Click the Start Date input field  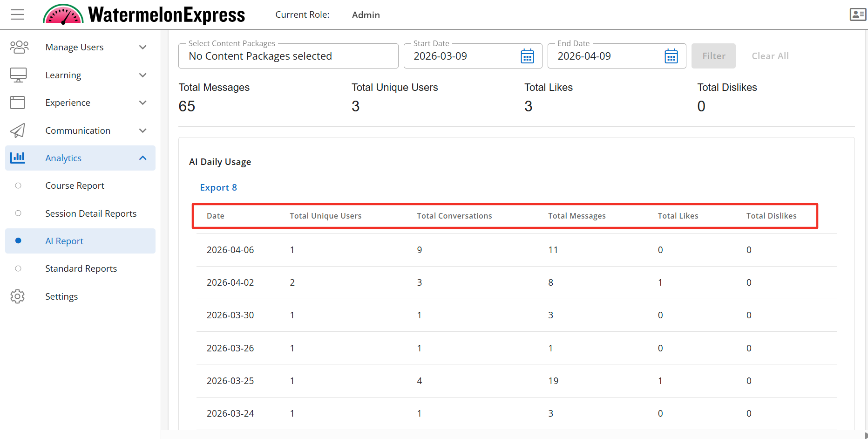461,56
